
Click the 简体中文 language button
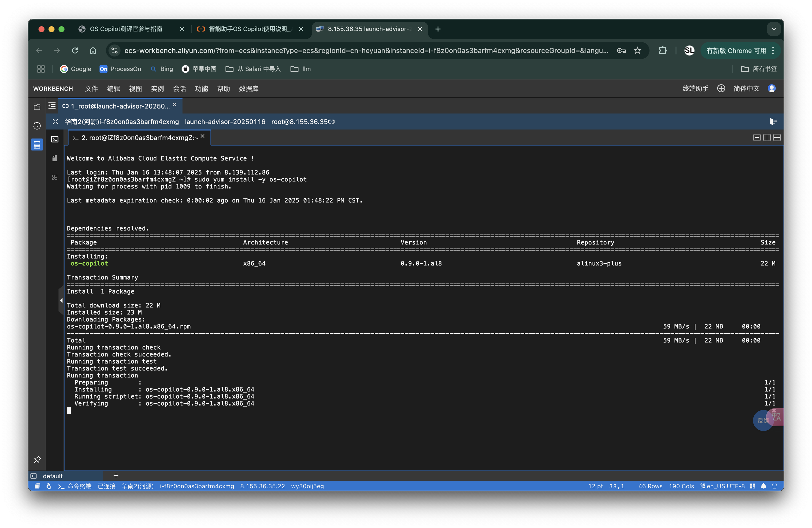746,89
